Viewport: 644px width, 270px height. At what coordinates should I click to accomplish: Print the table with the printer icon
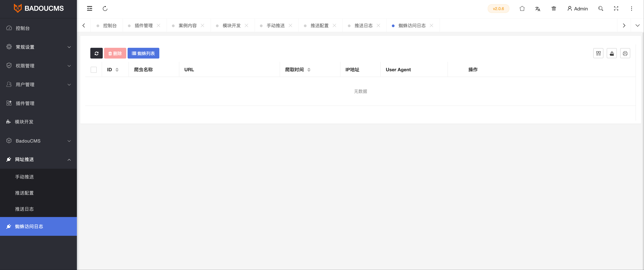click(625, 53)
